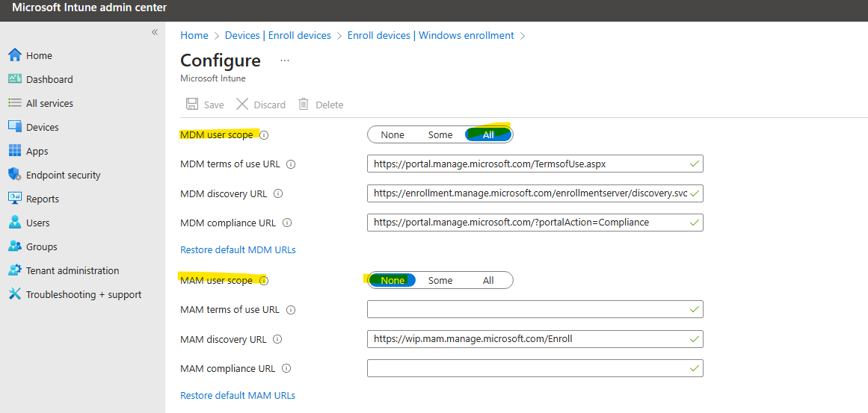Click the MDM terms of use URL field
The width and height of the screenshot is (868, 413).
tap(535, 164)
